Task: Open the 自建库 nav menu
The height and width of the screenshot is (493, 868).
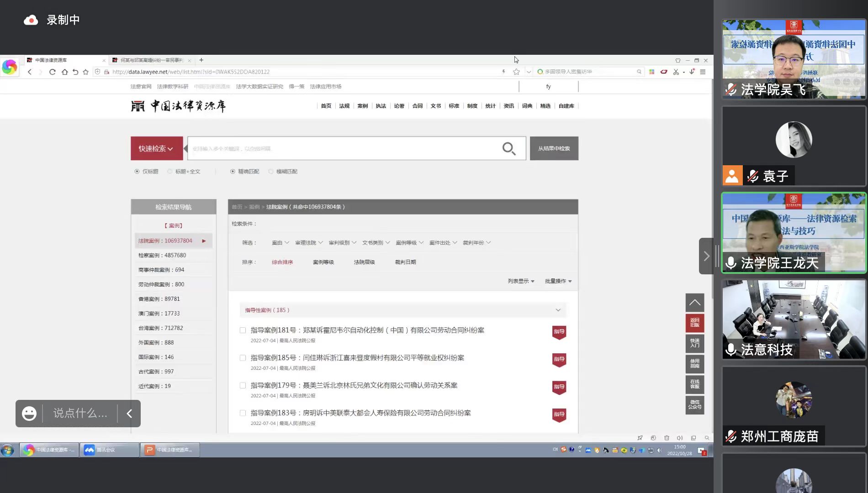Action: pos(566,106)
